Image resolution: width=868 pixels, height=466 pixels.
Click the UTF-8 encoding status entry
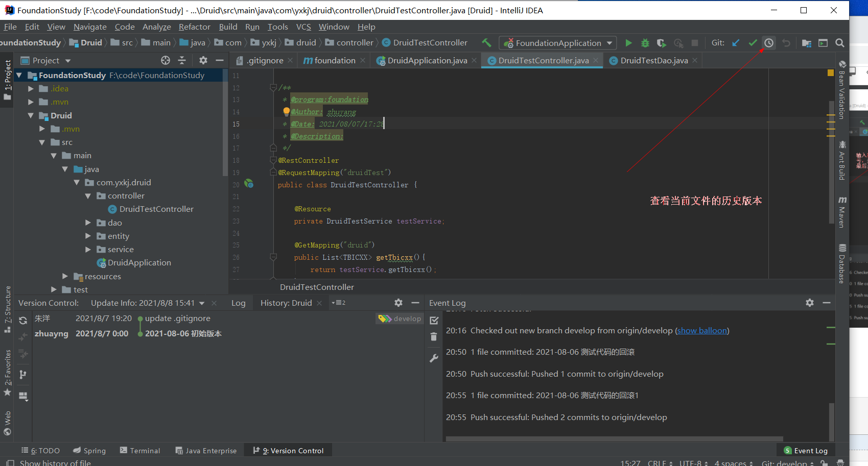point(693,462)
